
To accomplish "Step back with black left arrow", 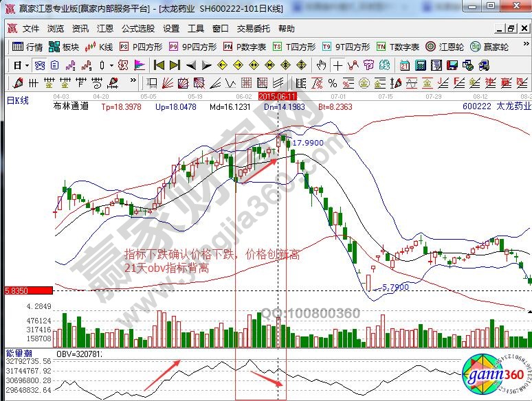I will (190, 65).
